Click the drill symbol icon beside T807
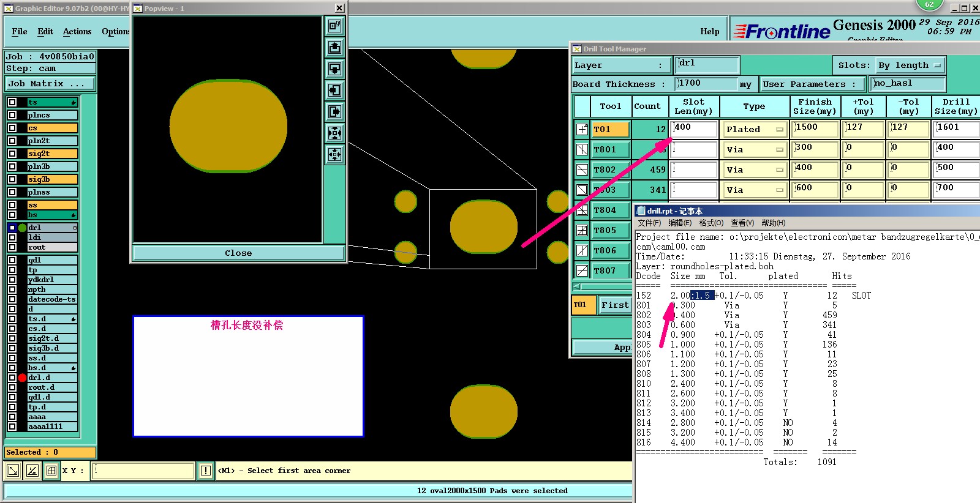 582,270
